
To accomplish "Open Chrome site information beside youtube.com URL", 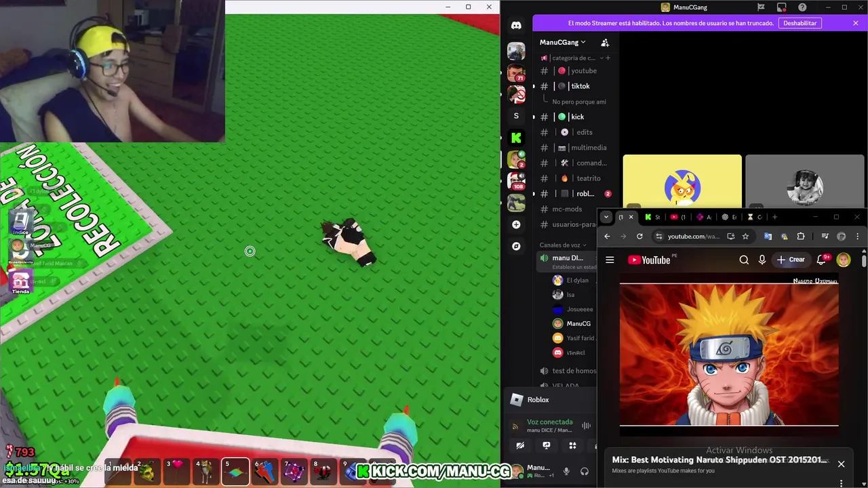I will 658,236.
